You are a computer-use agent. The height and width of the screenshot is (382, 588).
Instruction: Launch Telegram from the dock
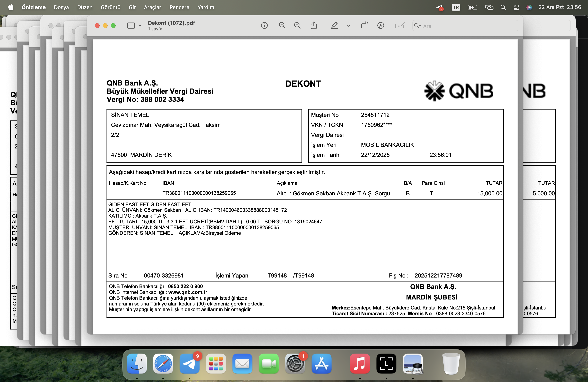(x=189, y=363)
